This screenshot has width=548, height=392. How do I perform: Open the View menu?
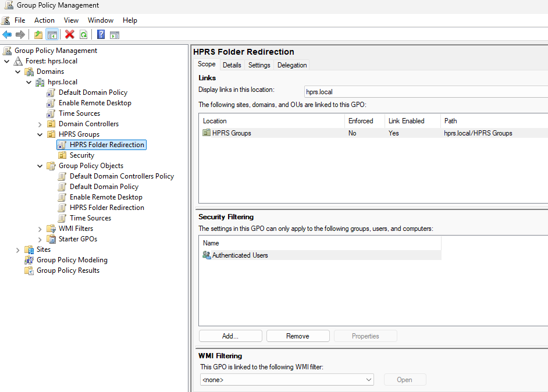click(72, 20)
